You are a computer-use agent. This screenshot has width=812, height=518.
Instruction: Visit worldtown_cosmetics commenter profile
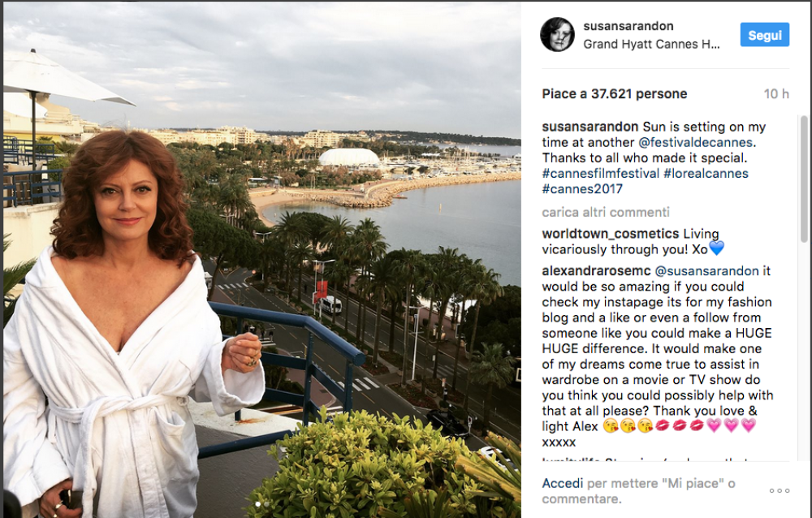click(x=610, y=234)
